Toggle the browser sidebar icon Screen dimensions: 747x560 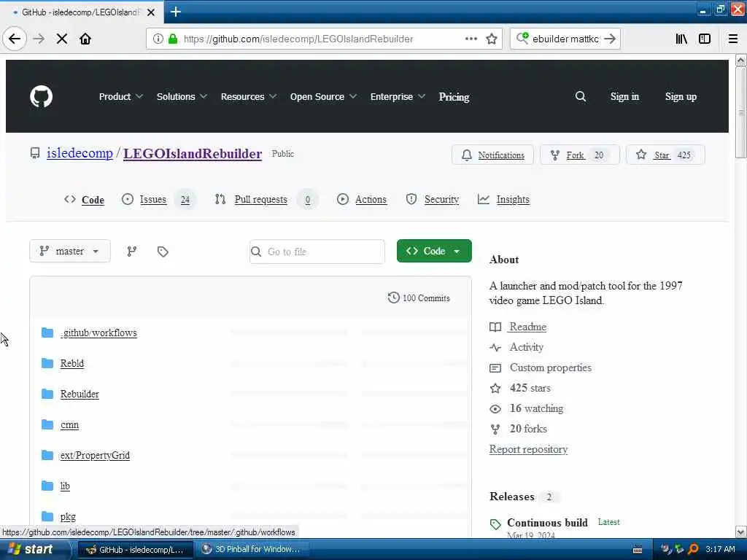pyautogui.click(x=705, y=39)
